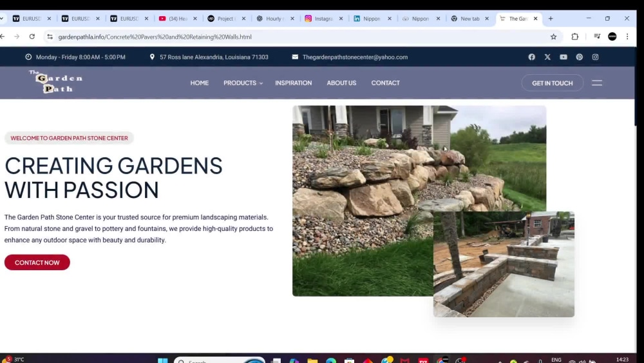Close the active The Gar tab
644x363 pixels.
[x=536, y=19]
